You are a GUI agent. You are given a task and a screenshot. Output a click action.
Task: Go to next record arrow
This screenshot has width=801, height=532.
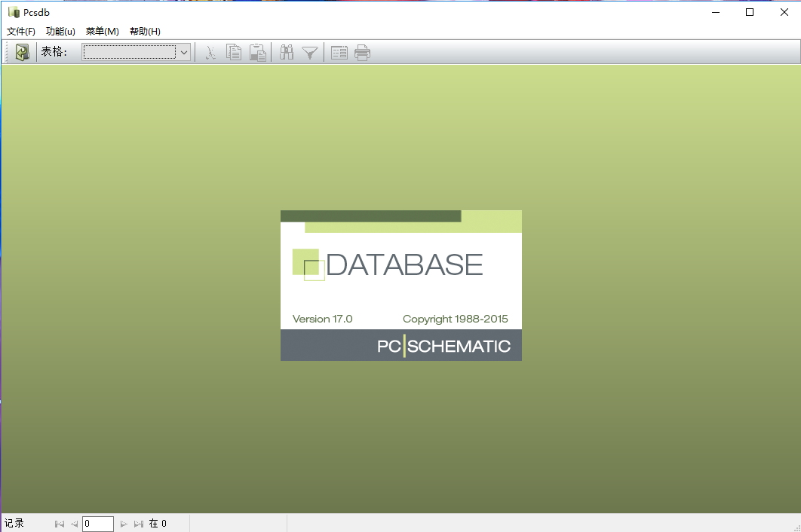coord(124,524)
